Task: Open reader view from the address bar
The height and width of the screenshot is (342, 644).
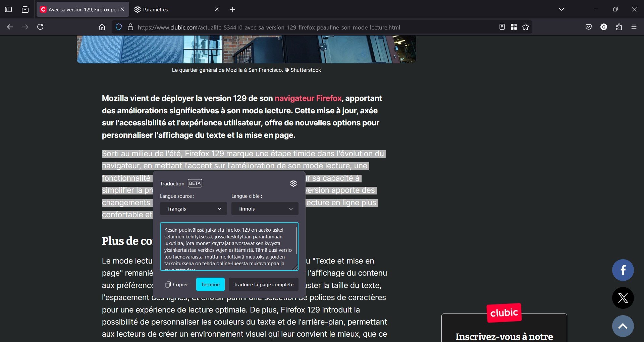Action: [502, 27]
